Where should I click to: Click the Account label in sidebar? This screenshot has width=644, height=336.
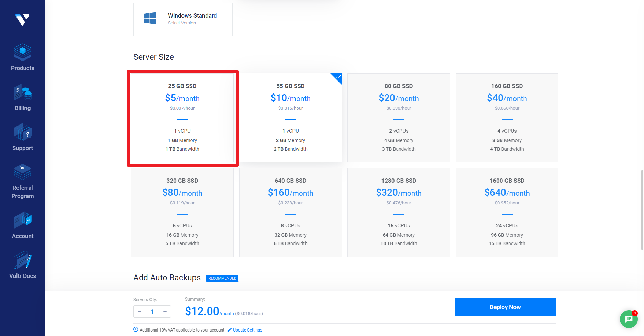(23, 236)
